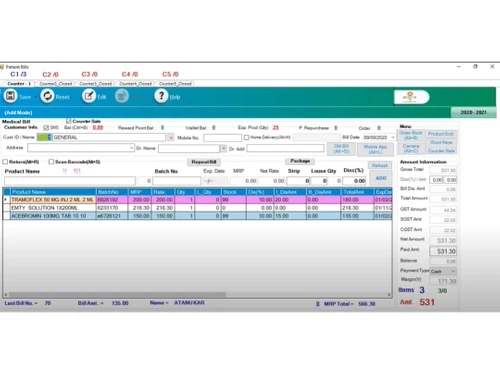Viewport: 500px width, 375px height.
Task: Open the Order Book button
Action: 411,135
